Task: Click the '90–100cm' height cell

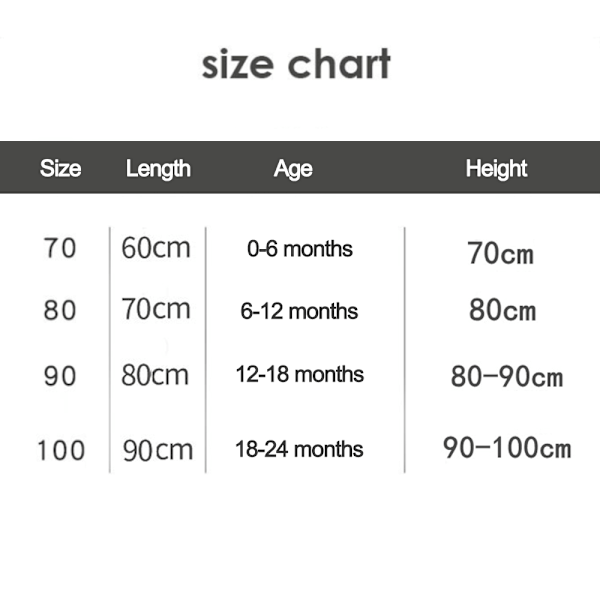Action: 507,447
